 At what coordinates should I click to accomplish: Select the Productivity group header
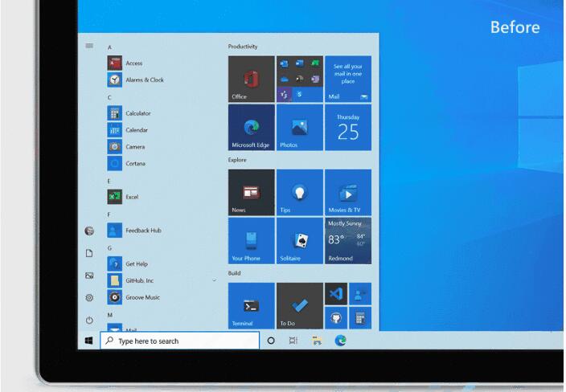point(243,47)
